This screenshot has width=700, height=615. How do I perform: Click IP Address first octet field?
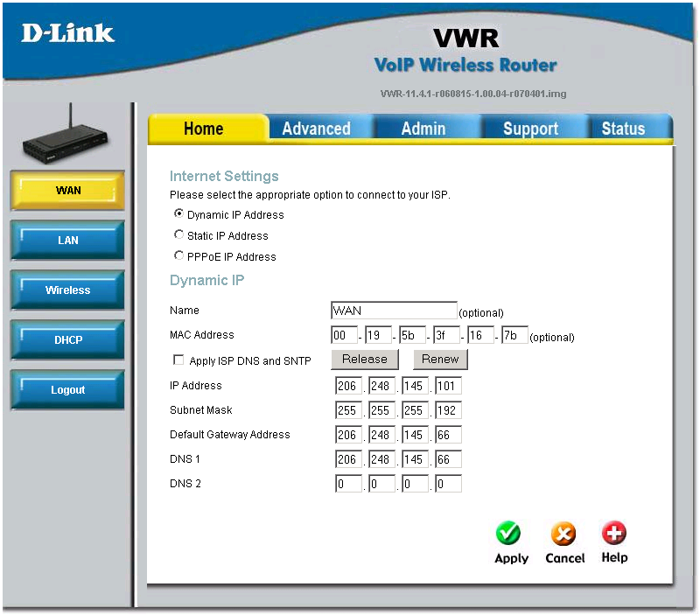point(348,386)
